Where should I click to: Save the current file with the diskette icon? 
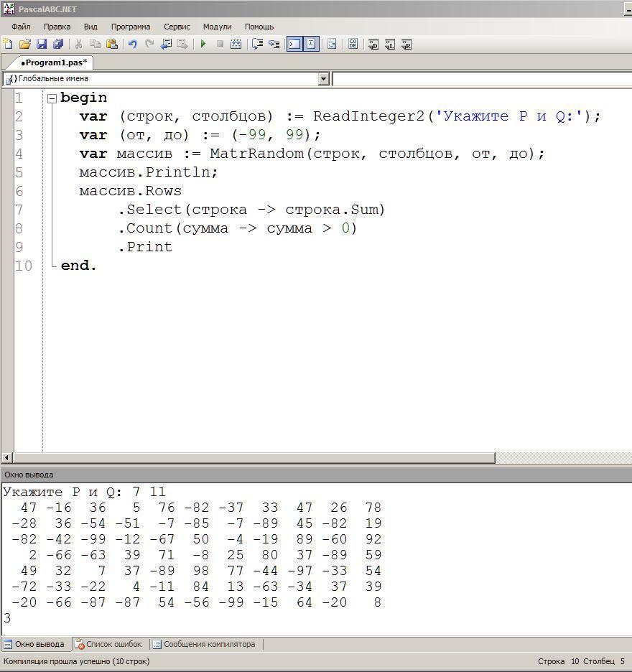(x=42, y=44)
